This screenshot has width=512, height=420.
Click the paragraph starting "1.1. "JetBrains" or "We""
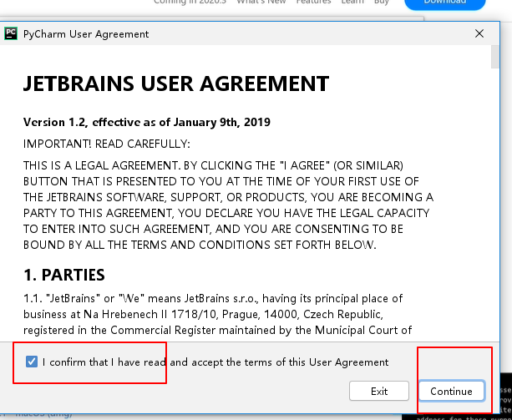click(x=217, y=314)
